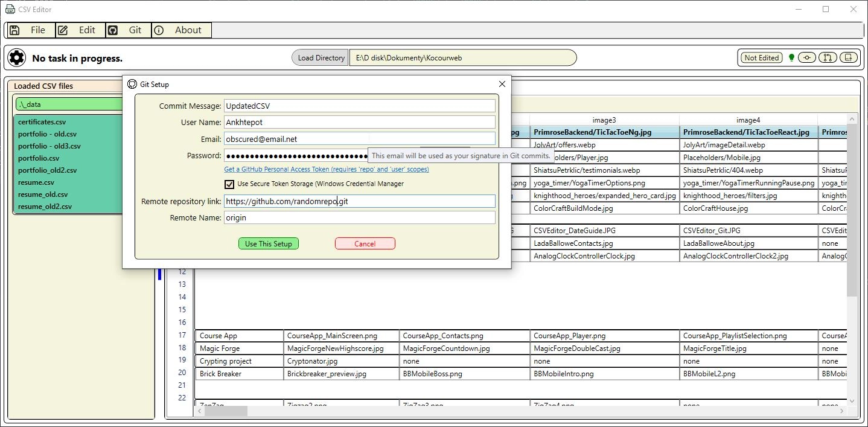
Task: Click the .\_data folder header
Action: [x=69, y=104]
